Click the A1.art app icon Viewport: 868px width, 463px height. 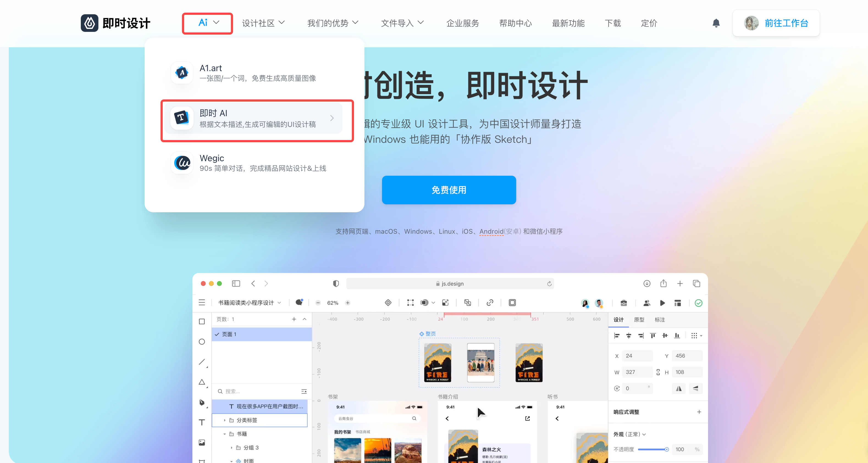pyautogui.click(x=182, y=72)
